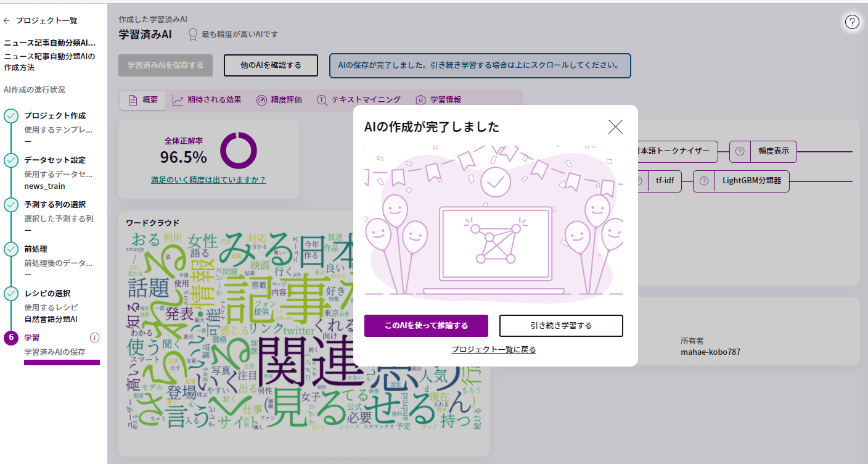Viewport: 868px width, 464px height.
Task: Click help icon on LightGBM分類器 node
Action: [x=703, y=181]
